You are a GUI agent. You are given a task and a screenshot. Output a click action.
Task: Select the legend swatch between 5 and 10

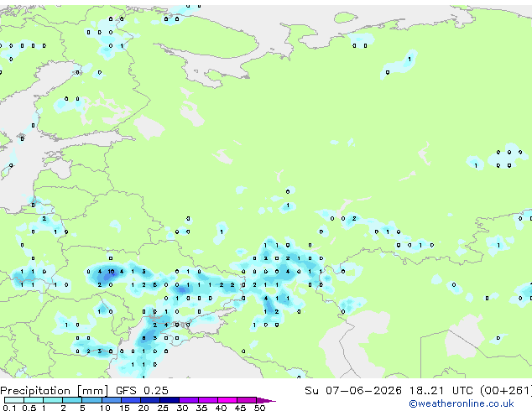[x=91, y=400]
